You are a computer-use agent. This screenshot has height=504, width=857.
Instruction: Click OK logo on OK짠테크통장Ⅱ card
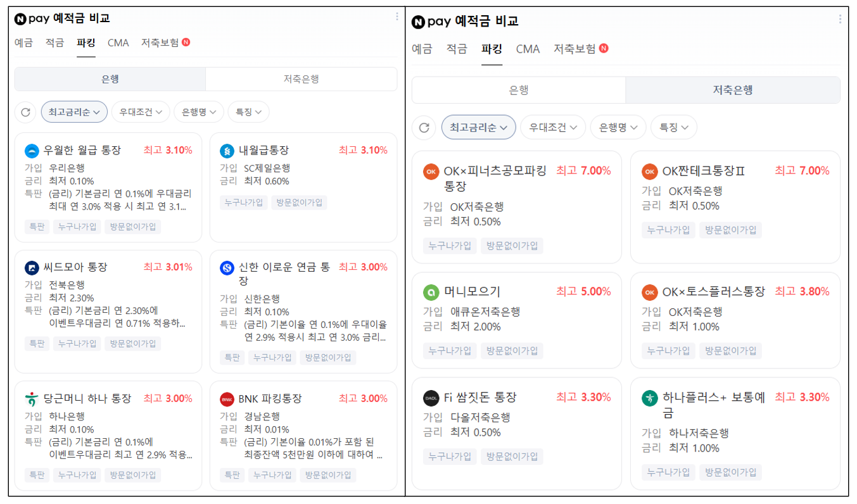pos(650,171)
